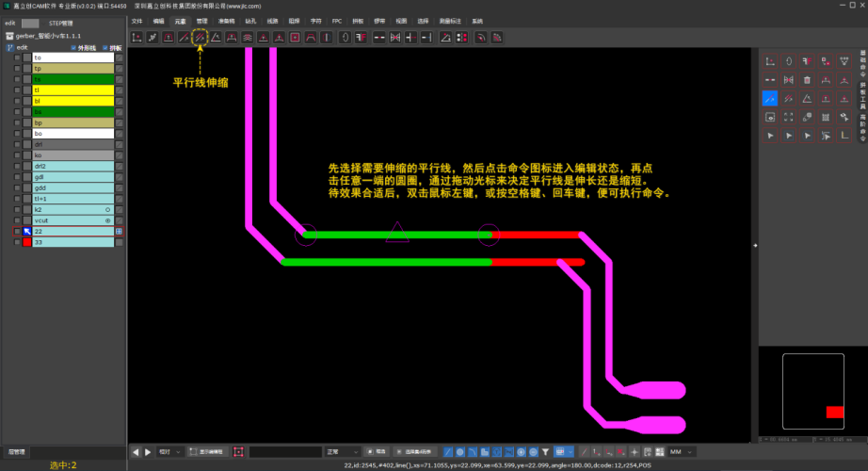Switch to the STEP管理 tab
868x471 pixels.
(60, 24)
